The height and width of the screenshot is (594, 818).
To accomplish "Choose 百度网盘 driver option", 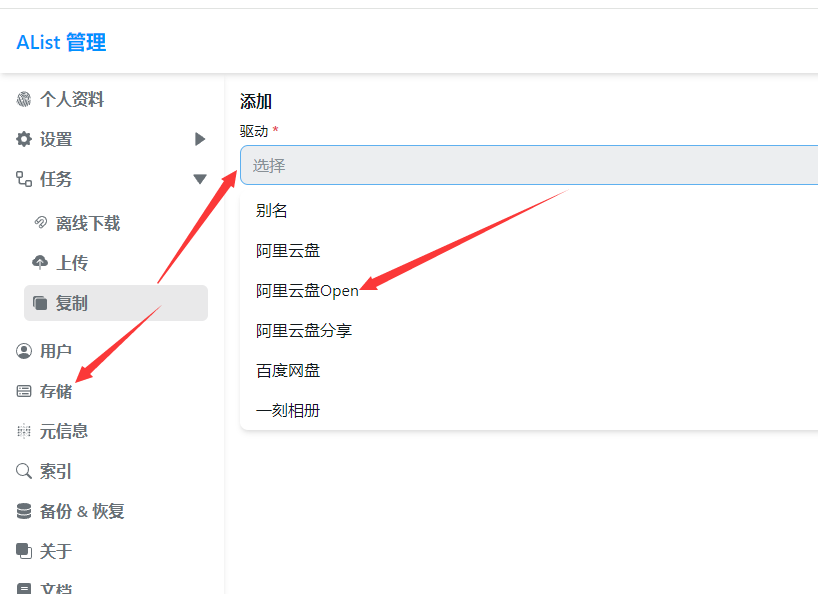I will tap(288, 371).
